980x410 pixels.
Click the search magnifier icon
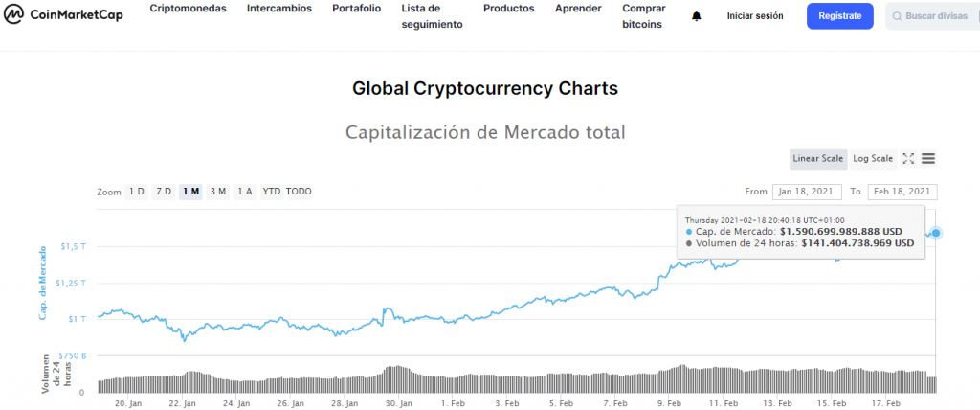[x=897, y=16]
